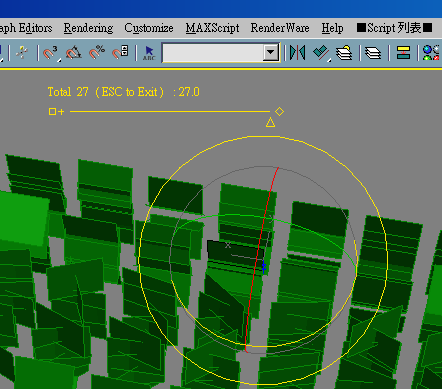442x389 pixels.
Task: Click the Mirror tool icon
Action: [x=297, y=53]
